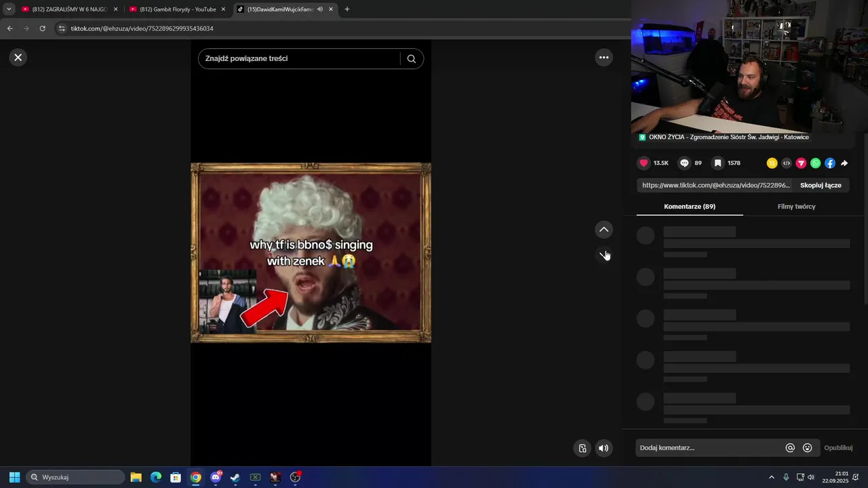Switch to 'Komentarze (89)' tab
This screenshot has height=488, width=868.
click(690, 207)
